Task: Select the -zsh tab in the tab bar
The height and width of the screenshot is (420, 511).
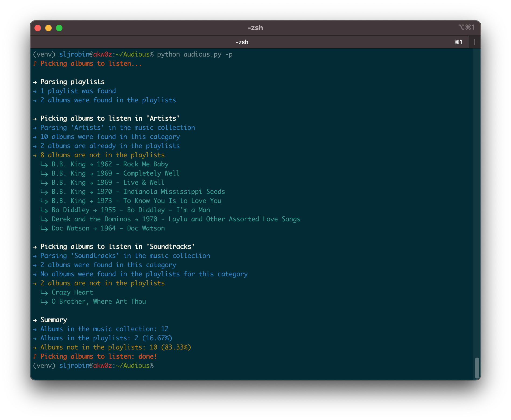Action: [x=242, y=42]
